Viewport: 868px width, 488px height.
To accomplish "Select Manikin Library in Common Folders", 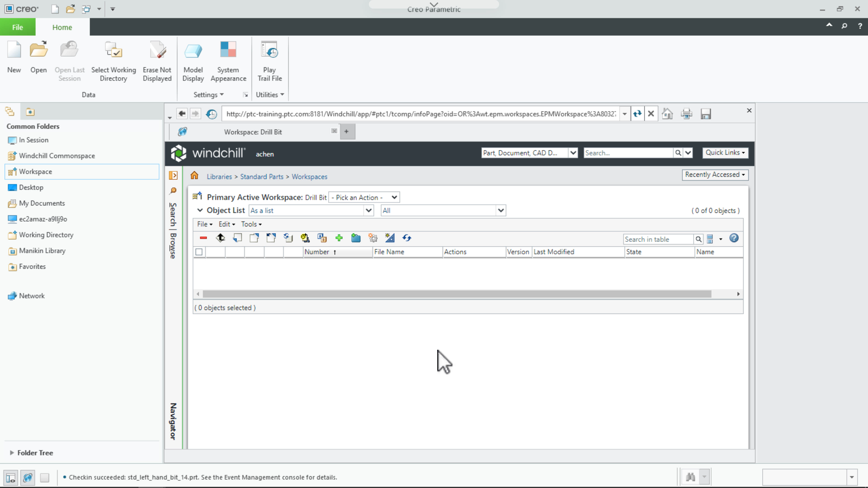I will click(42, 251).
